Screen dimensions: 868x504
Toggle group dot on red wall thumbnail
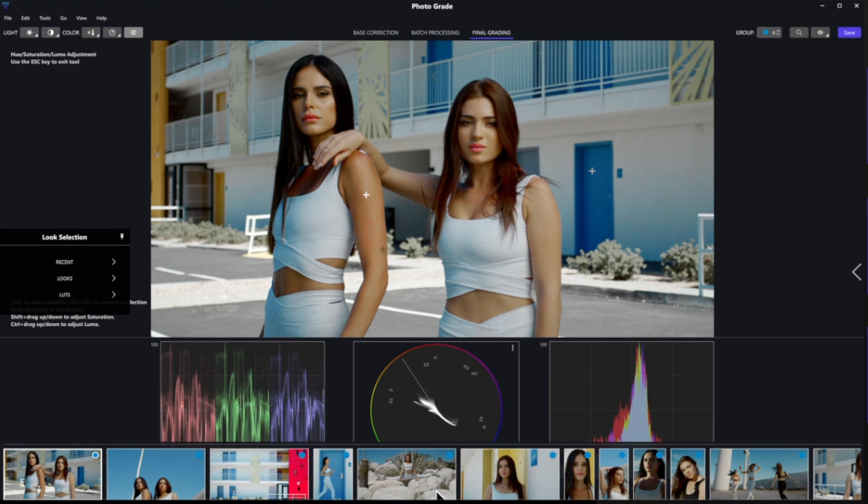(x=302, y=455)
